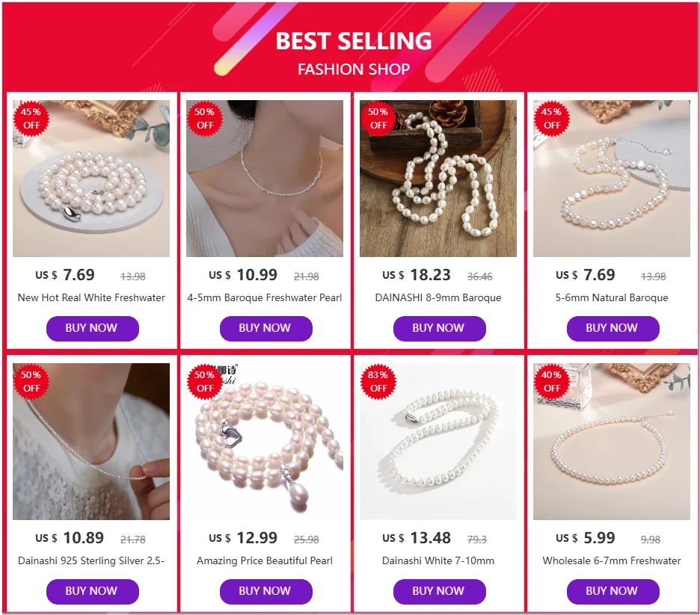Click the 40% OFF discount badge
The width and height of the screenshot is (700, 615).
tap(552, 382)
